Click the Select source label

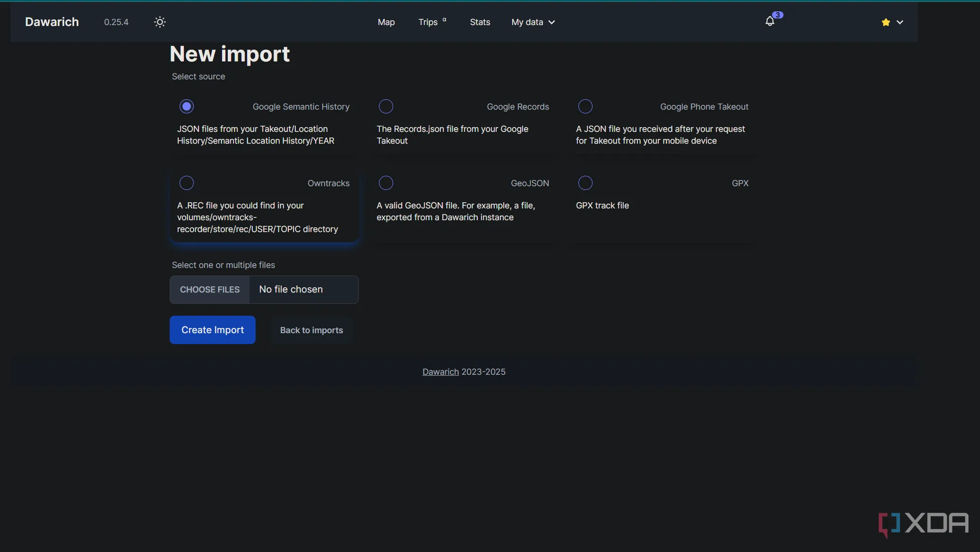(198, 77)
